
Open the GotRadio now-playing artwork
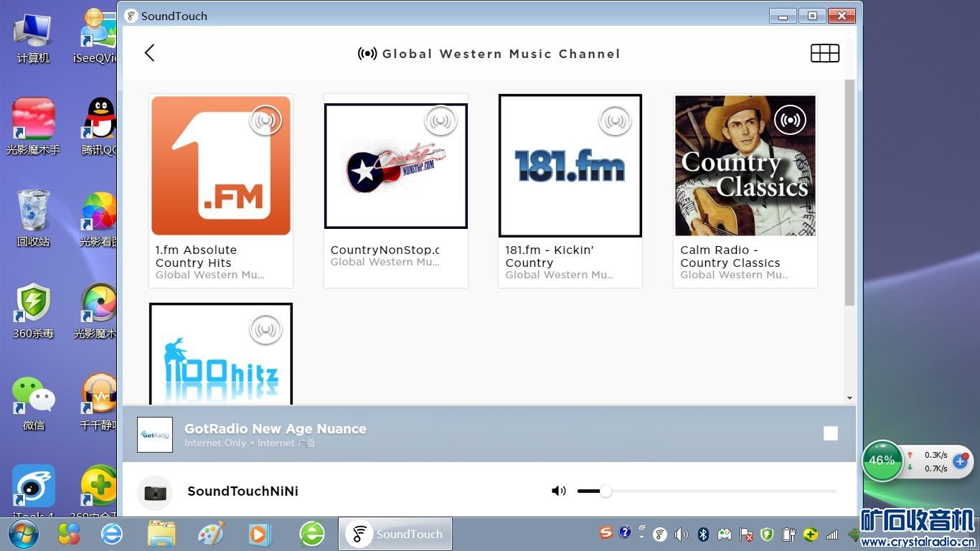[x=155, y=435]
